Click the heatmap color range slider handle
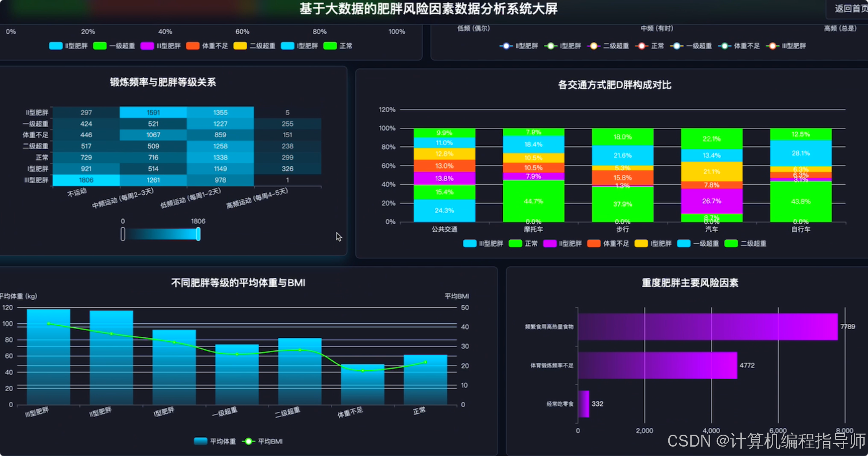 pyautogui.click(x=198, y=234)
